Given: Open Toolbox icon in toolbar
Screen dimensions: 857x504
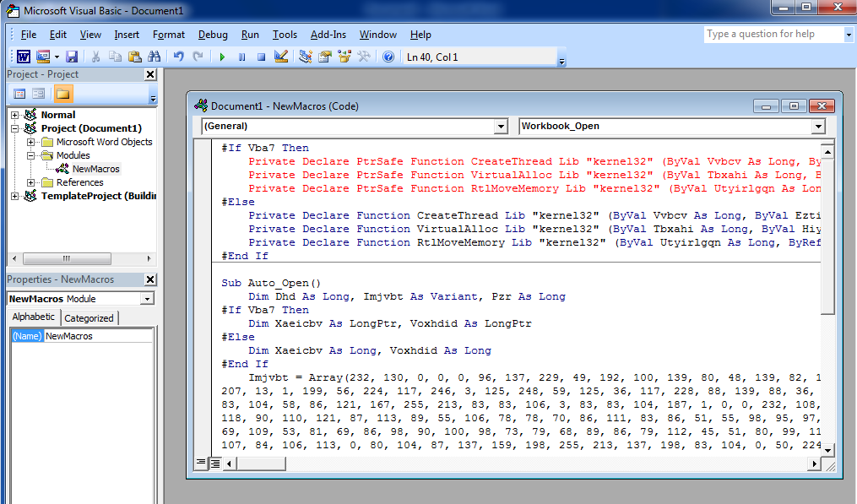Looking at the screenshot, I should 364,57.
